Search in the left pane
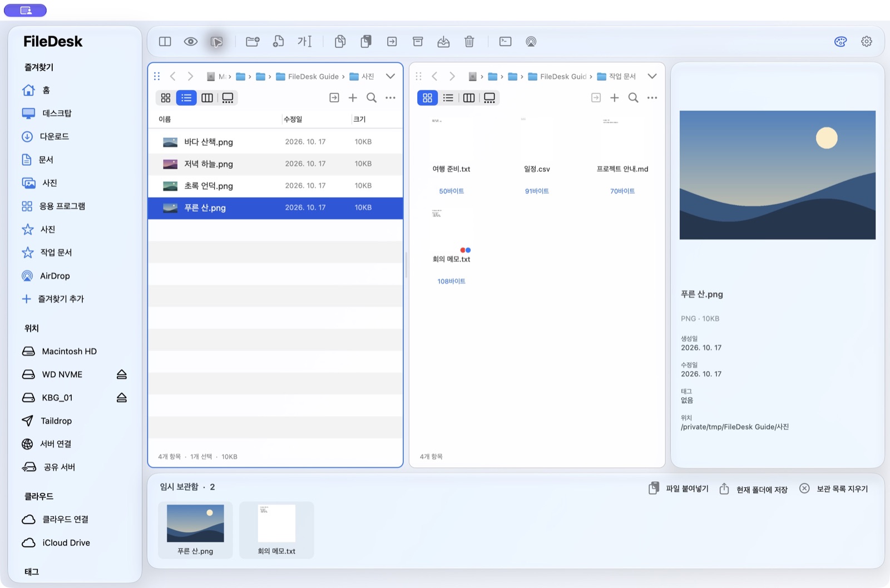The height and width of the screenshot is (588, 890). pos(372,98)
